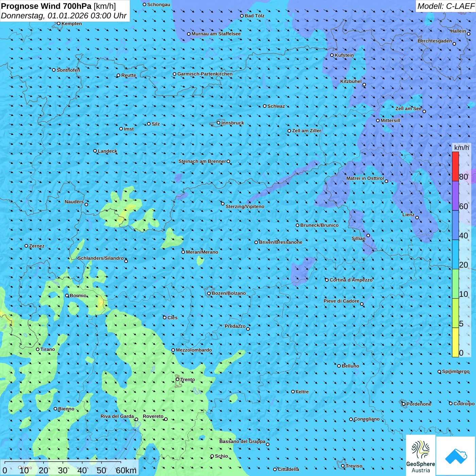This screenshot has height=476, width=476.
Task: Click the Innsbruck label
Action: pos(233,123)
